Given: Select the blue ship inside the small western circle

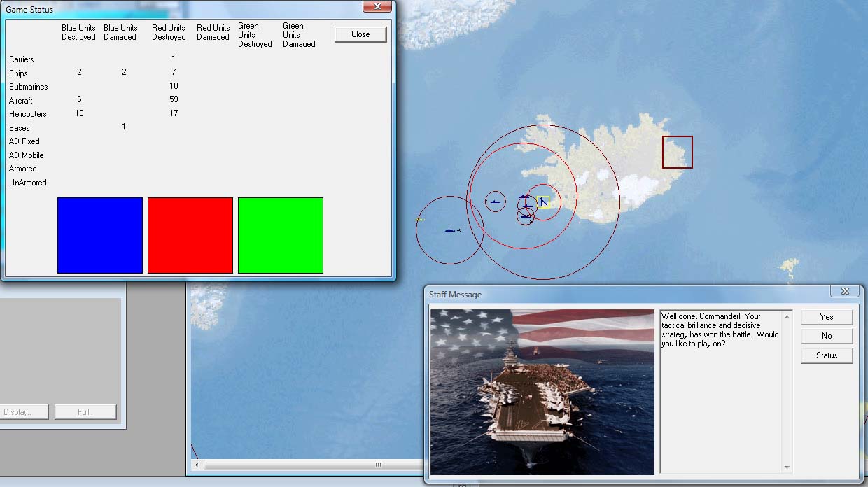Looking at the screenshot, I should pyautogui.click(x=495, y=202).
